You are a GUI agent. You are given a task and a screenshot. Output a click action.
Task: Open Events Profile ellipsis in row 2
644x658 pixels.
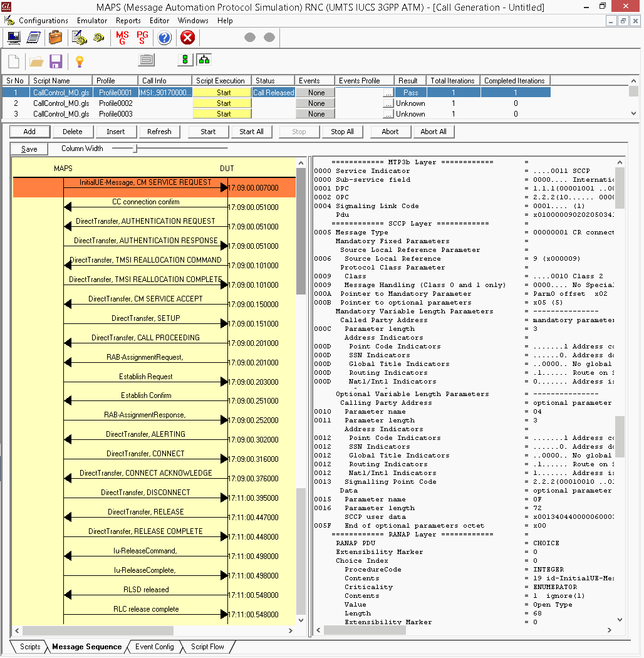point(388,103)
